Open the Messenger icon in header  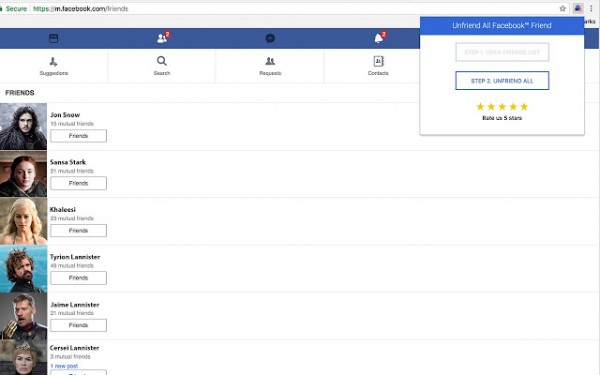(270, 38)
